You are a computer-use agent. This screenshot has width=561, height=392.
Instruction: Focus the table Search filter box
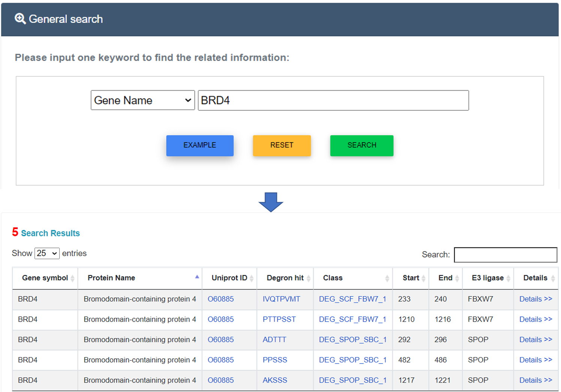pyautogui.click(x=505, y=255)
